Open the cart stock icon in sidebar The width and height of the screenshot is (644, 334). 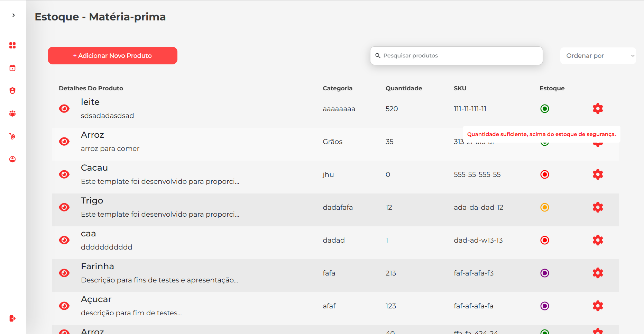point(12,136)
